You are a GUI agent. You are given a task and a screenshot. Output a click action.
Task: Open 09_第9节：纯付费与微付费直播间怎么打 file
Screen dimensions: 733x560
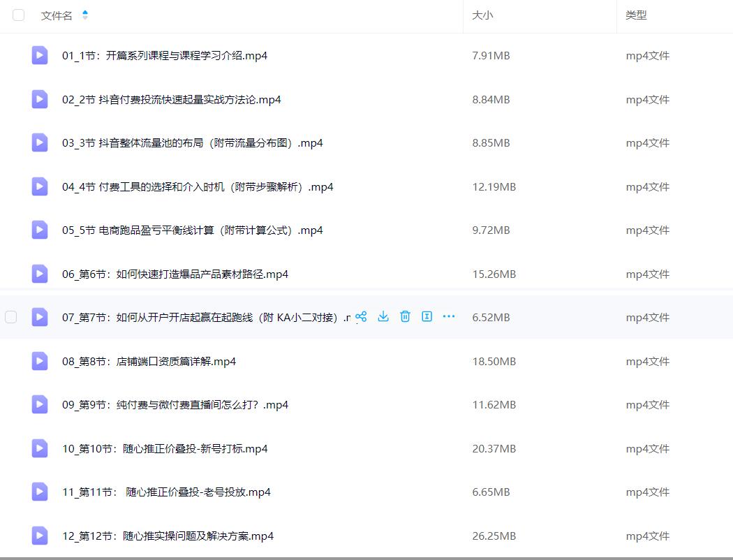(x=175, y=405)
